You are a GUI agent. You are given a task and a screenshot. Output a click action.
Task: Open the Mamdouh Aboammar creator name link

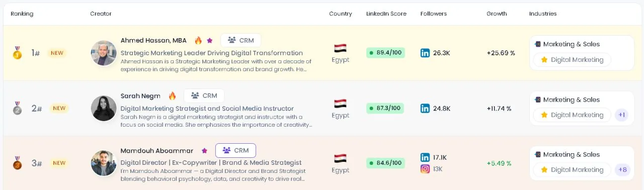(x=157, y=151)
